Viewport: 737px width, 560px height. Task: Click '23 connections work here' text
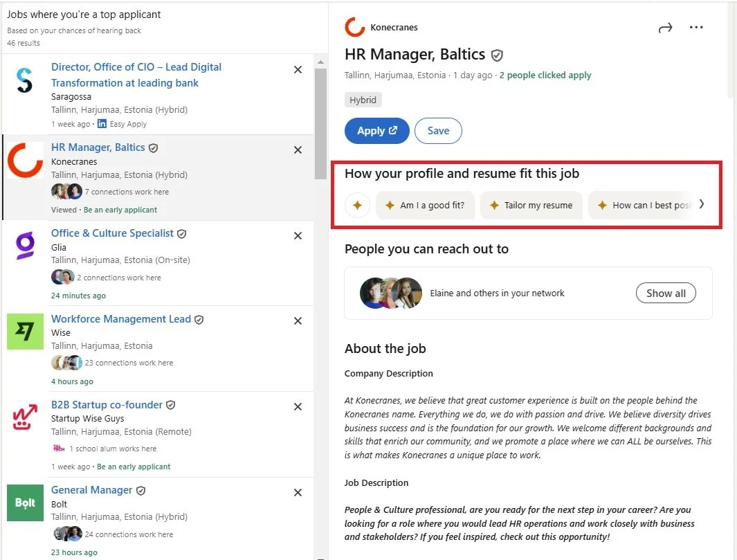tap(129, 363)
